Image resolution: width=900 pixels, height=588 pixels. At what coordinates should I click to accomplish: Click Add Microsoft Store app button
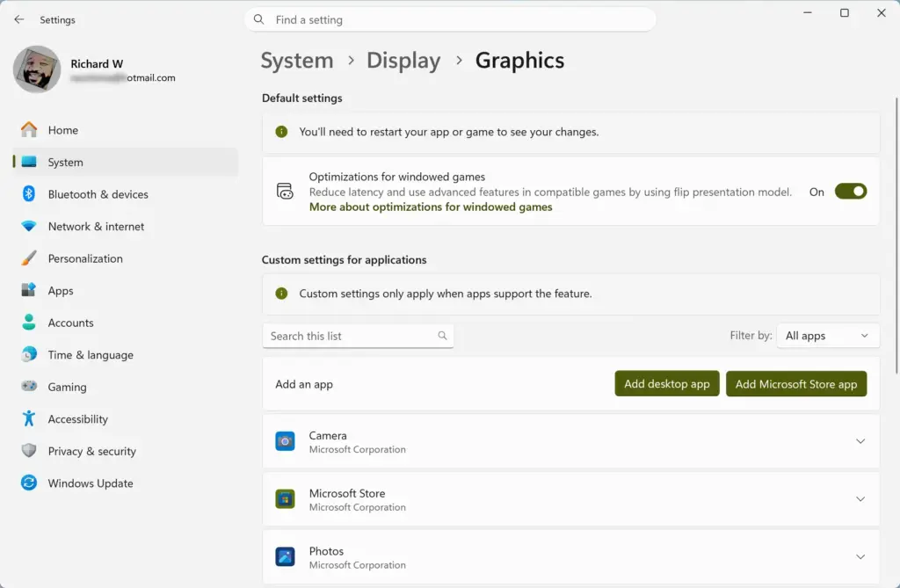point(796,383)
